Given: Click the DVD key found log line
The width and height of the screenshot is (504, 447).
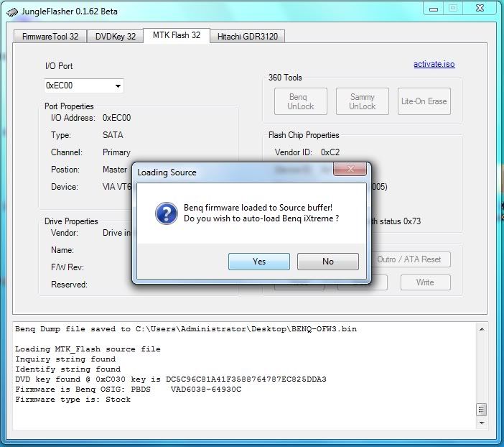Looking at the screenshot, I should 171,379.
